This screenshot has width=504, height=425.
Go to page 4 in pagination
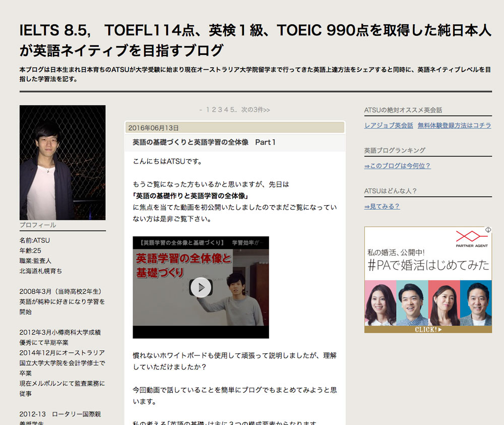point(226,110)
